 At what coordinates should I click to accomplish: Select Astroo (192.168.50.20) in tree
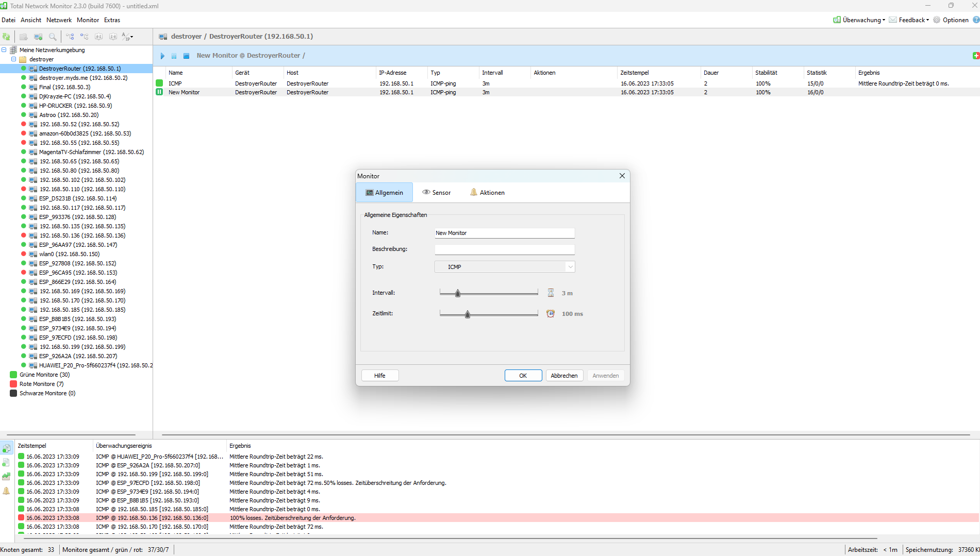[x=69, y=115]
